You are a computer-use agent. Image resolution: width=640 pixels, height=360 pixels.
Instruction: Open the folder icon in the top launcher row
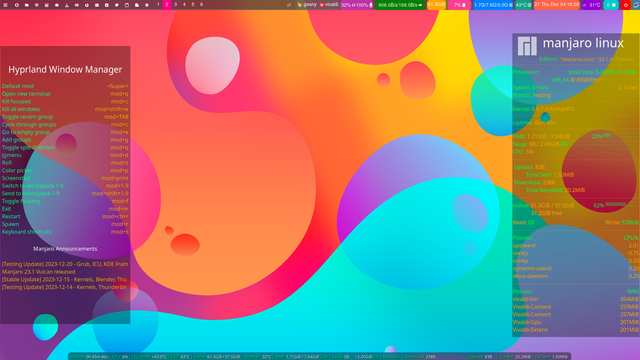(x=27, y=5)
